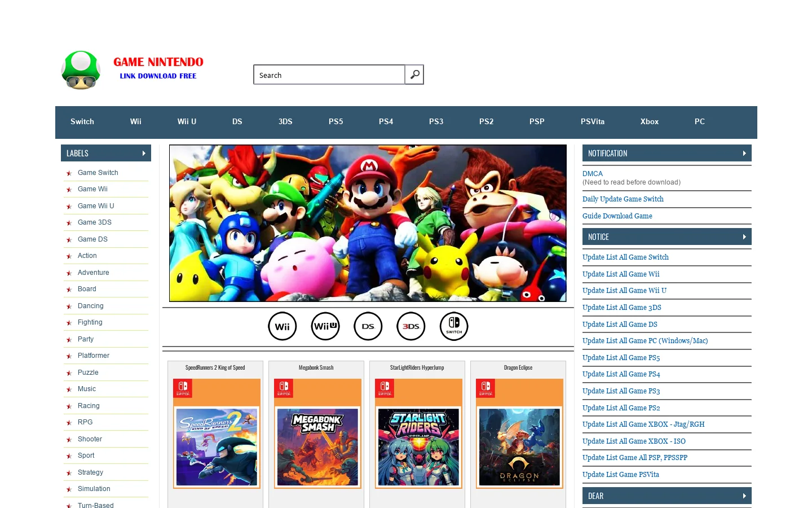The width and height of the screenshot is (812, 508).
Task: Select the DS round platform icon
Action: click(x=368, y=326)
